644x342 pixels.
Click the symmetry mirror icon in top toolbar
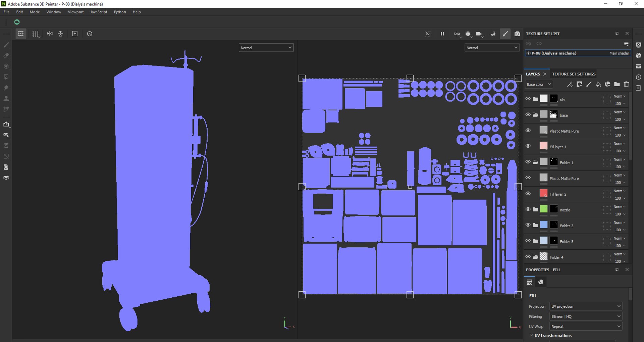(x=50, y=34)
